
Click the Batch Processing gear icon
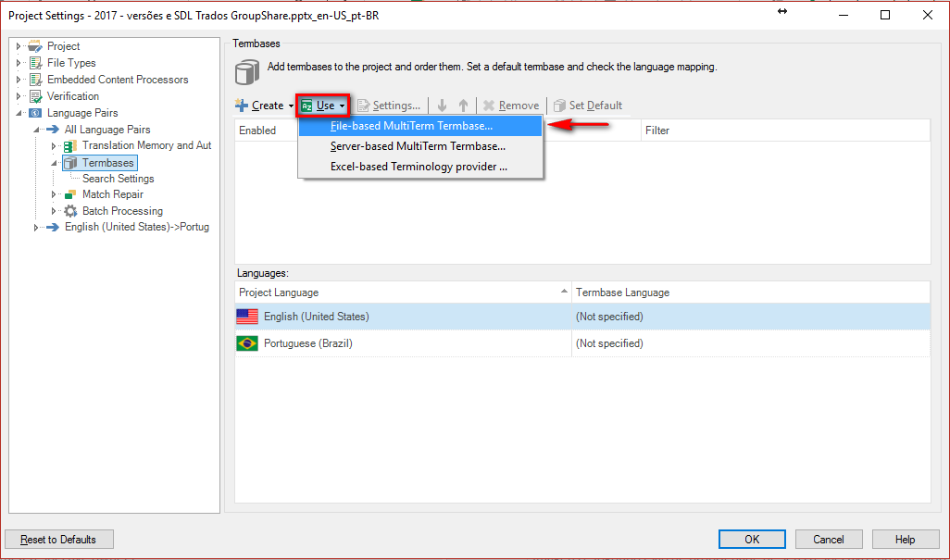(x=71, y=211)
